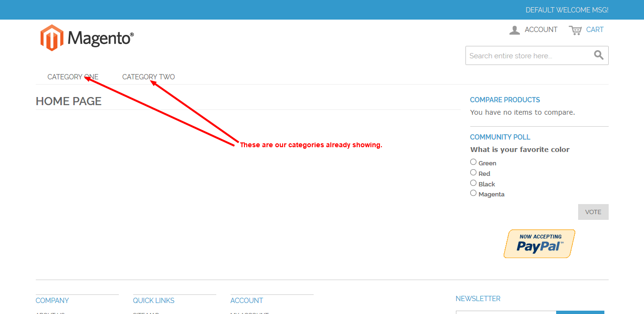Click the Now Accepting PayPal banner
This screenshot has height=314, width=644.
click(x=539, y=244)
